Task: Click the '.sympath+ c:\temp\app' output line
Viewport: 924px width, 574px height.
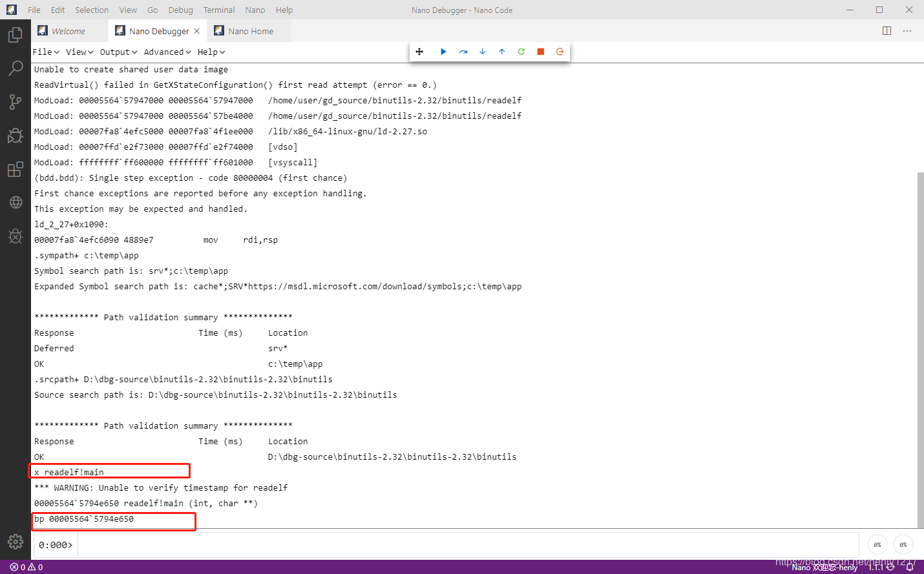Action: tap(87, 256)
